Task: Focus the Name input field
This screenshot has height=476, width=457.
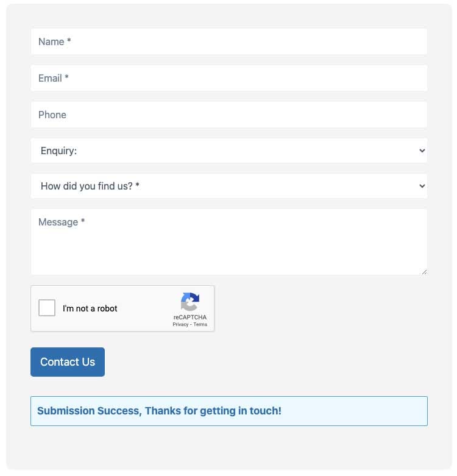Action: tap(228, 41)
